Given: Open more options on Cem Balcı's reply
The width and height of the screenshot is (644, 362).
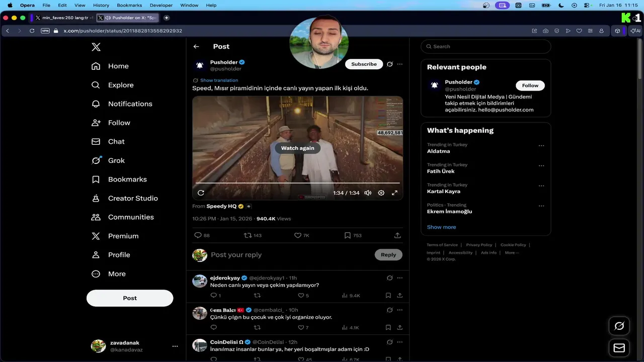Looking at the screenshot, I should point(400,310).
